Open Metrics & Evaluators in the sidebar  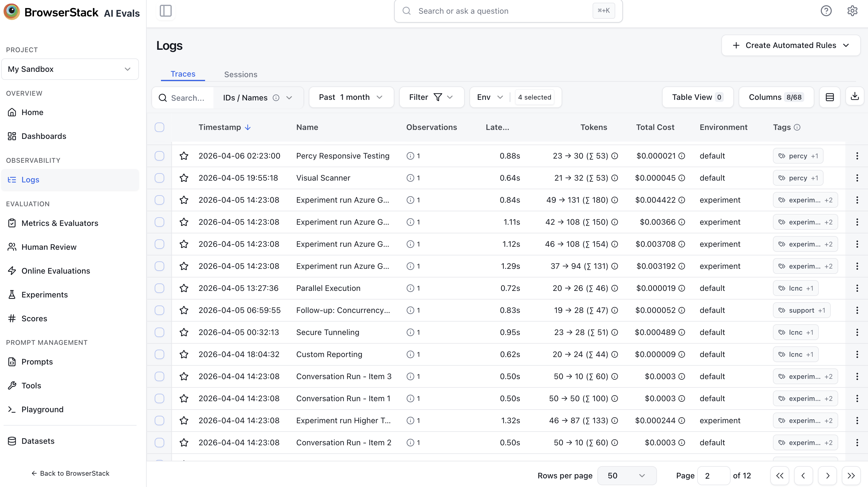click(x=70, y=223)
